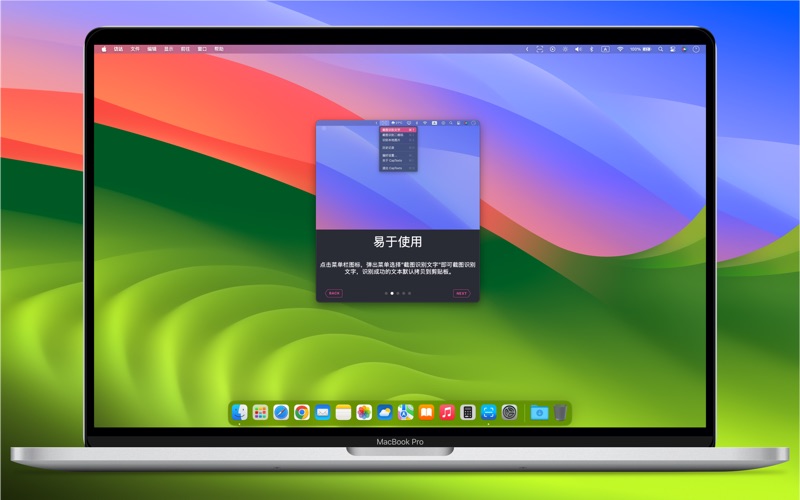Open the 文件 menu
Viewport: 800px width, 500px height.
coord(135,49)
